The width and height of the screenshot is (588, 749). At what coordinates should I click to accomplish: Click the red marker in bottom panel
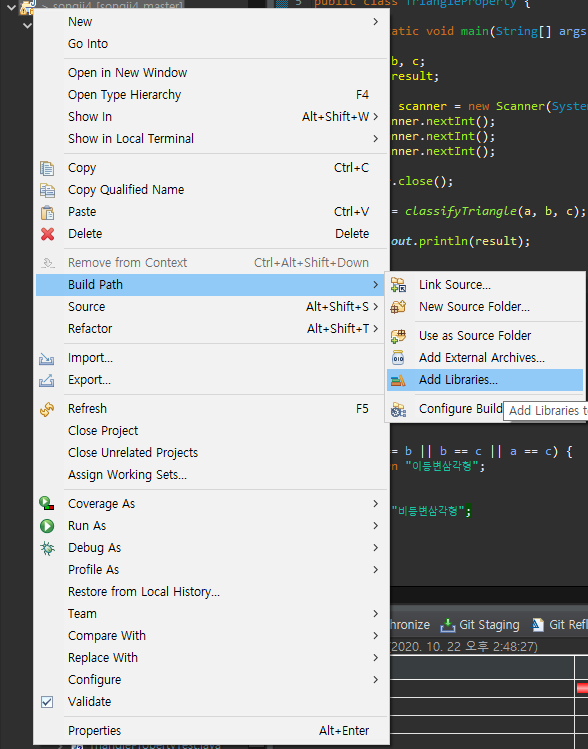(x=582, y=688)
